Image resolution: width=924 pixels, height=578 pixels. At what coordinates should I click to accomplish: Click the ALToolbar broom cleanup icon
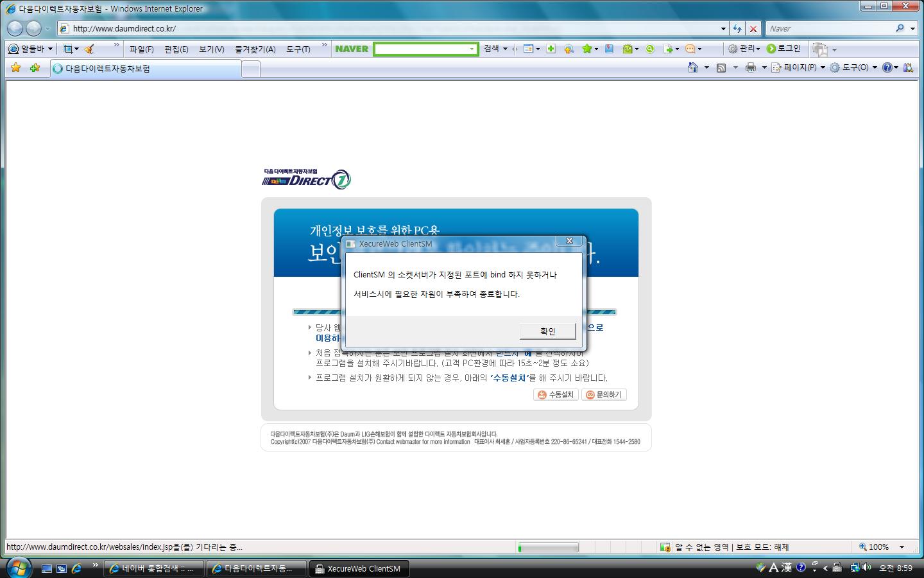tap(89, 49)
